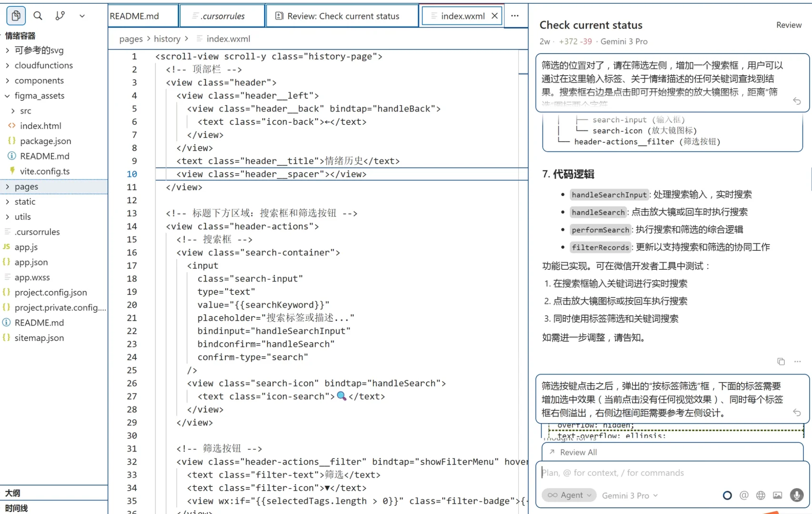Restore checkpoint icon on 筛选的位置对了 message
Viewport: 812px width, 514px height.
click(797, 101)
